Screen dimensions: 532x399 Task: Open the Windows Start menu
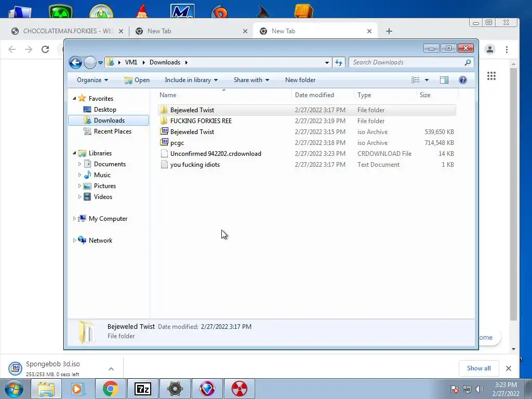[13, 389]
